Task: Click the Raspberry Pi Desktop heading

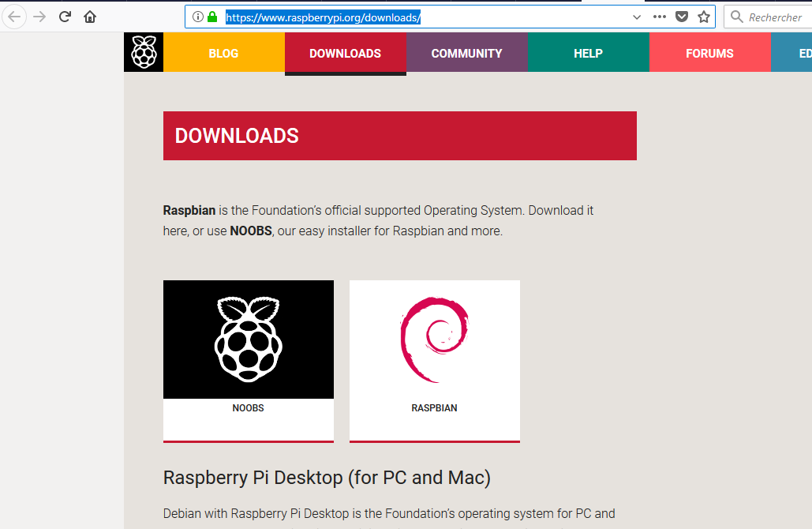Action: point(327,477)
